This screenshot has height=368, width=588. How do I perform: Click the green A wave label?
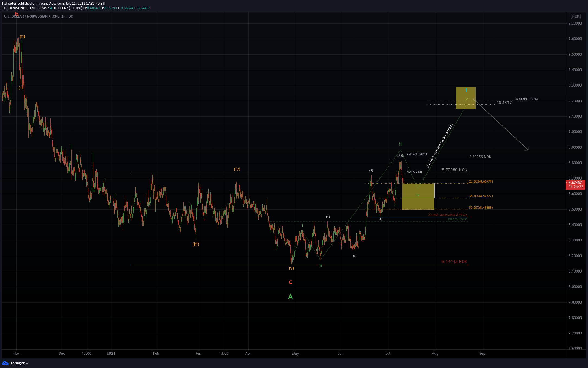pos(290,297)
